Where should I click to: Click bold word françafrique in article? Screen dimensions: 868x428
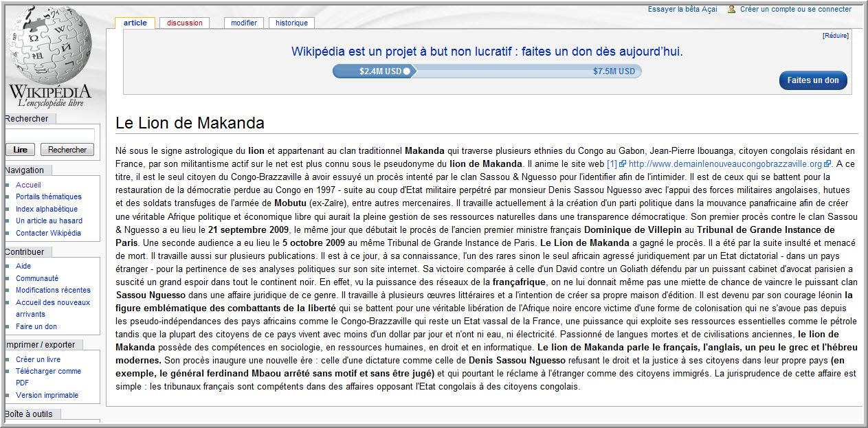(520, 282)
